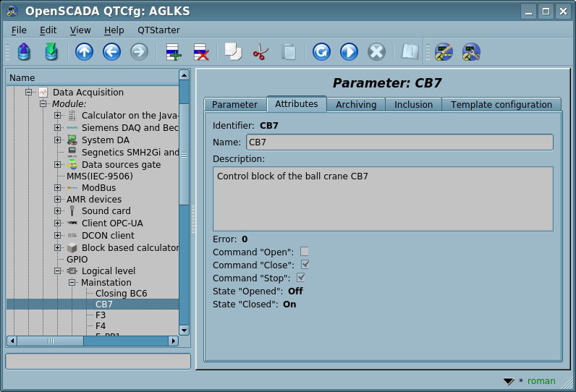Refresh the page with the circular arrow icon
The image size is (576, 392).
click(x=321, y=52)
